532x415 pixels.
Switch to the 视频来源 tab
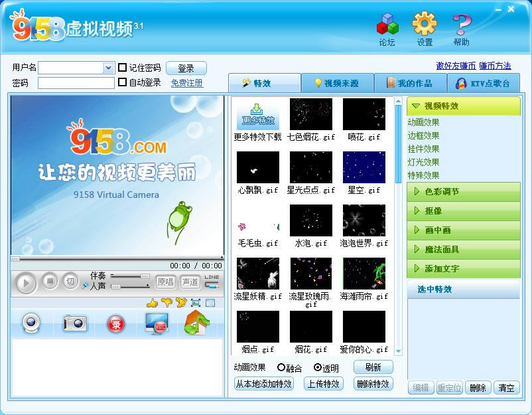point(337,83)
